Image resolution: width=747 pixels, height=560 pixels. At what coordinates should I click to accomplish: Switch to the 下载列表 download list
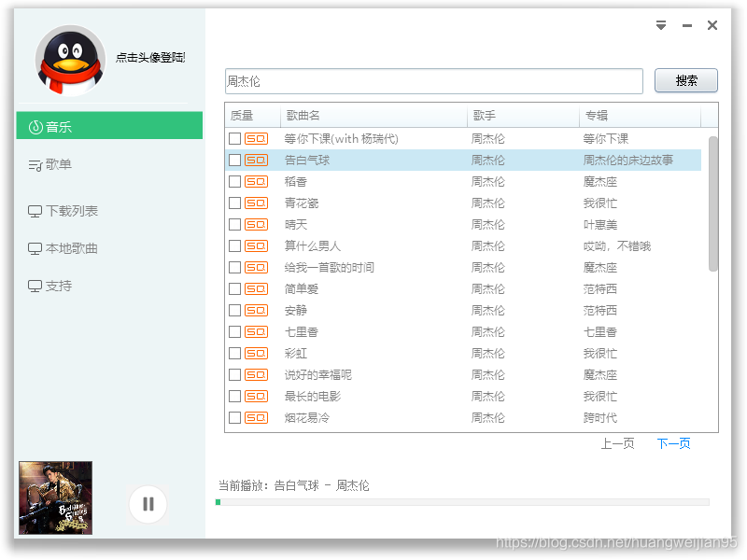(63, 211)
